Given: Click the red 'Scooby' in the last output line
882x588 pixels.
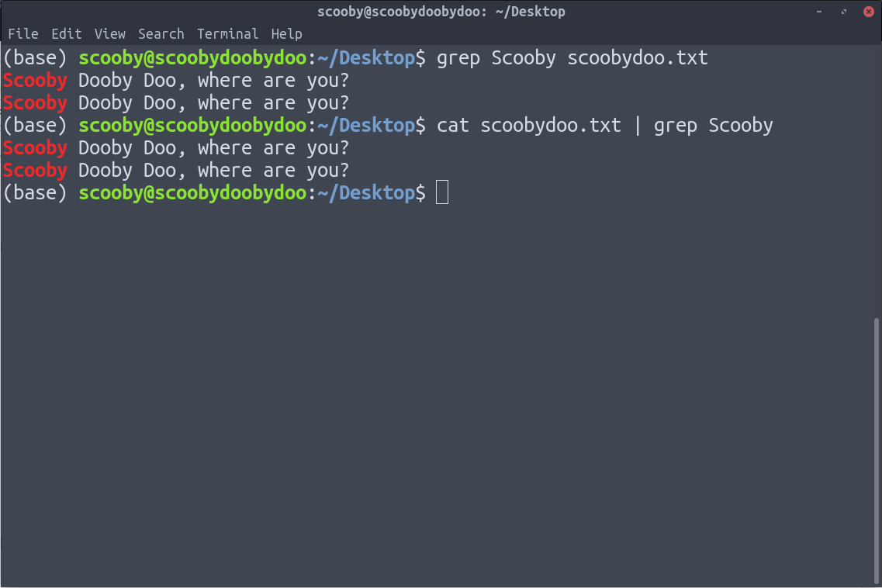Looking at the screenshot, I should 35,170.
